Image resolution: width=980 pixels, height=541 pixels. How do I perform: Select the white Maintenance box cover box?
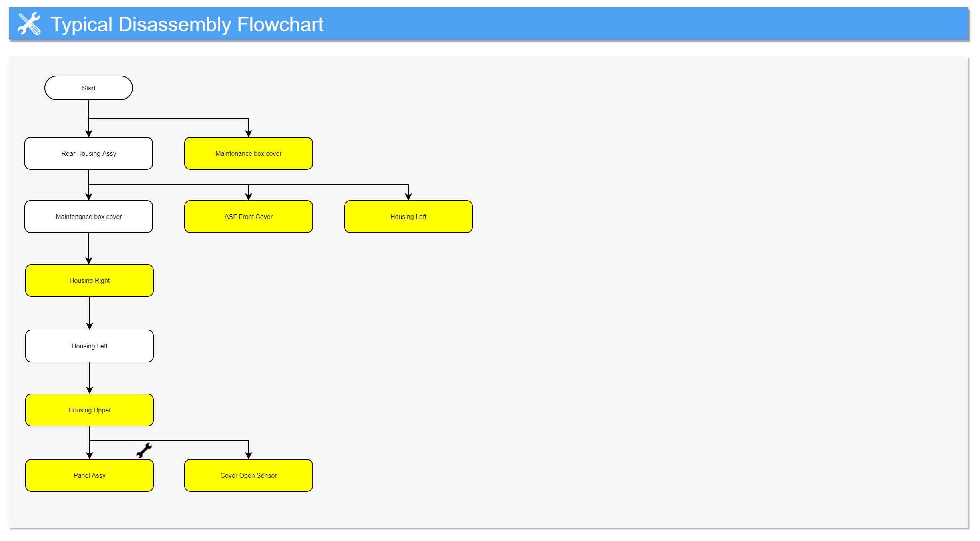pos(89,217)
